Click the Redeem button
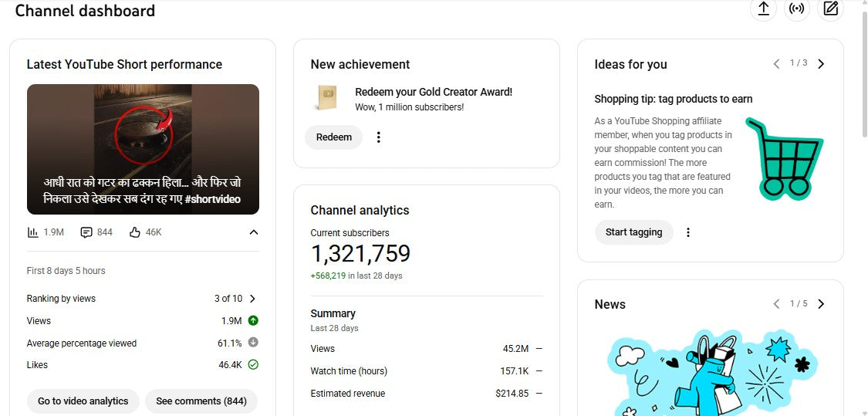The image size is (868, 416). coord(333,137)
